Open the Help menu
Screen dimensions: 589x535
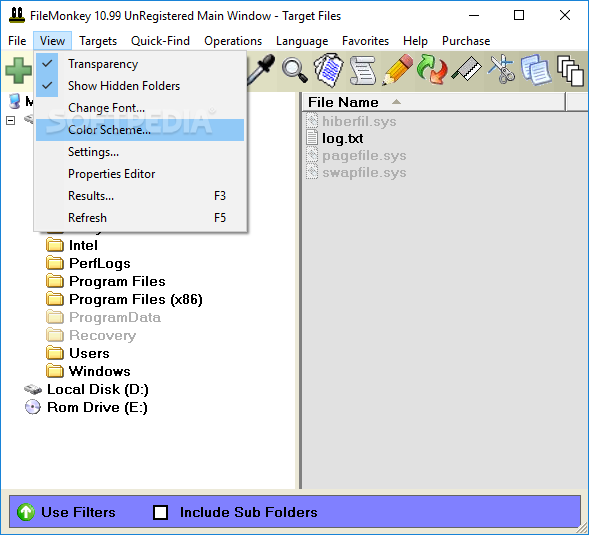tap(415, 41)
